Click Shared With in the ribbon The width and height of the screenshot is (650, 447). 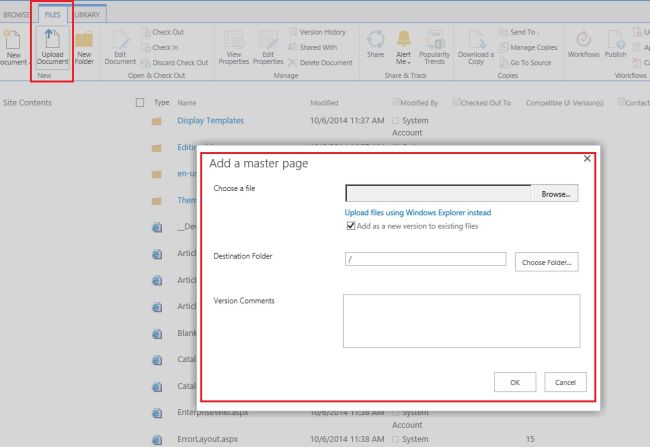[x=313, y=47]
